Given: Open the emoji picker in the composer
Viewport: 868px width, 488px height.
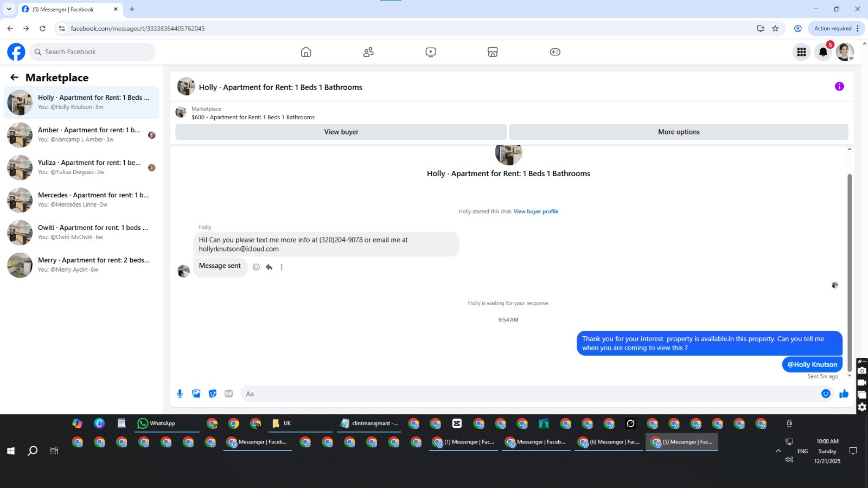Looking at the screenshot, I should pos(826,394).
